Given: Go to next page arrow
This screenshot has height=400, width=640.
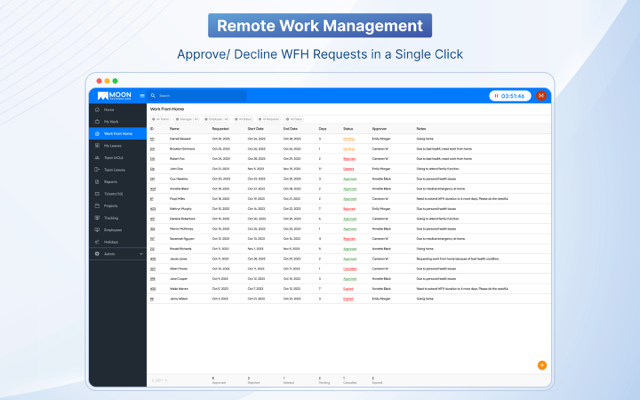Looking at the screenshot, I should pyautogui.click(x=166, y=380).
